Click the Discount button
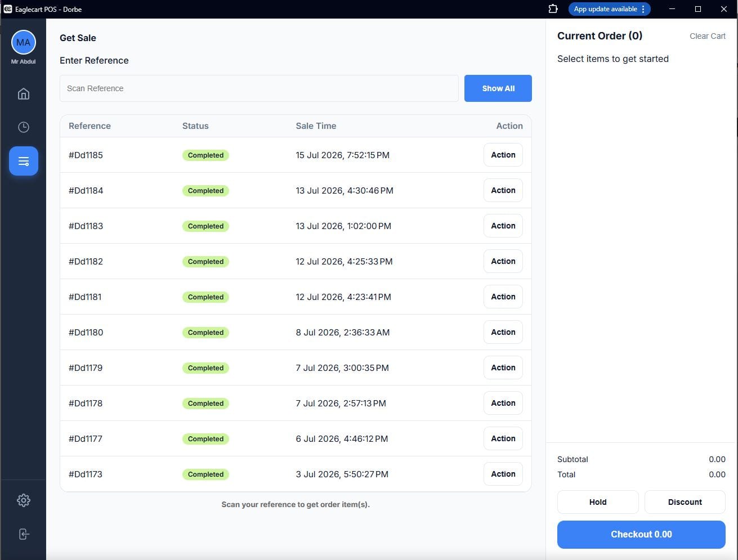Screen dimensions: 738x560 coord(685,502)
